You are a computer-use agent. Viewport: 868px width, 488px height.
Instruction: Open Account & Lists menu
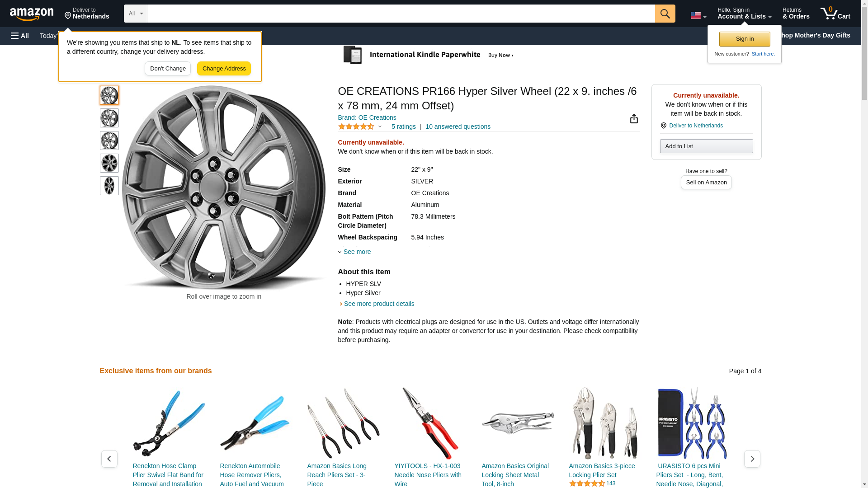pos(744,14)
